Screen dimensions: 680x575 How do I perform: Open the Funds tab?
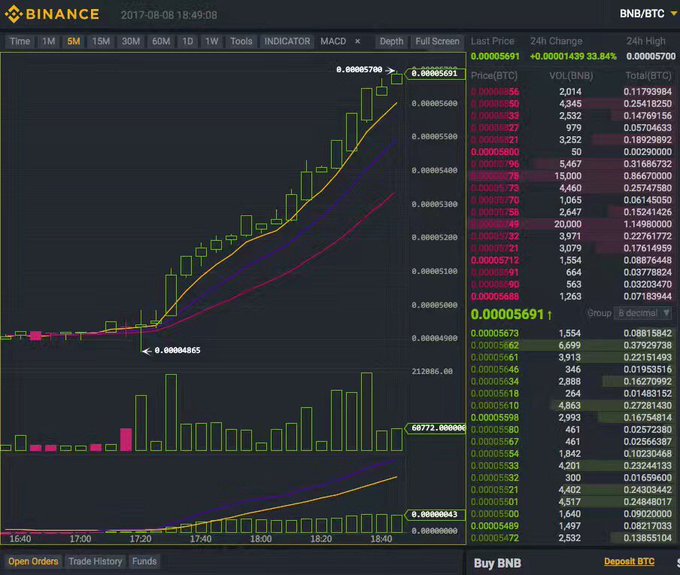pyautogui.click(x=144, y=561)
